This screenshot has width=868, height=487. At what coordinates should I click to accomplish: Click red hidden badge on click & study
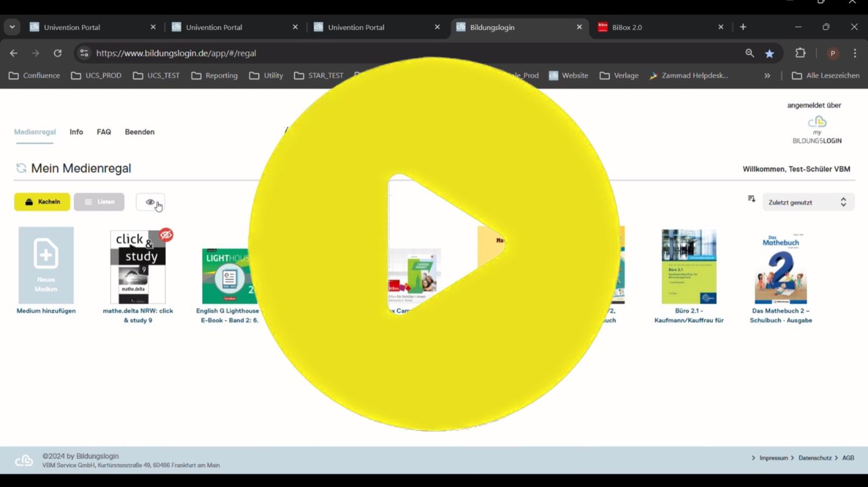point(166,235)
